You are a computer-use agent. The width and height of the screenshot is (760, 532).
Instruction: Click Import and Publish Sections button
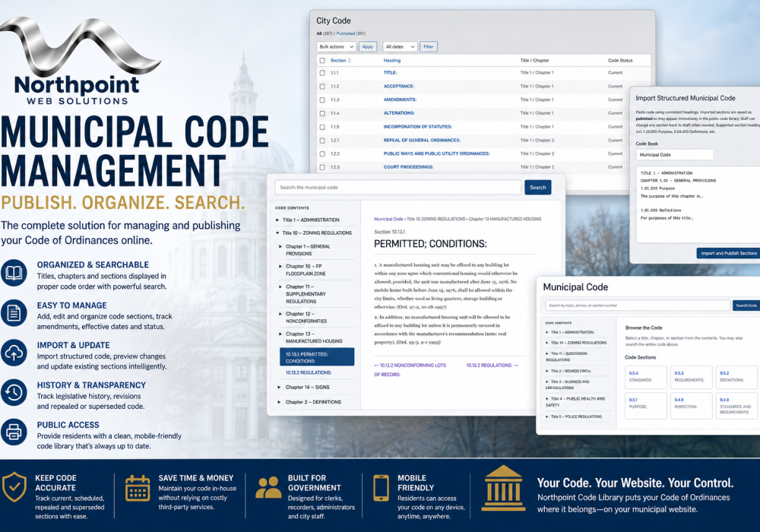(x=729, y=253)
